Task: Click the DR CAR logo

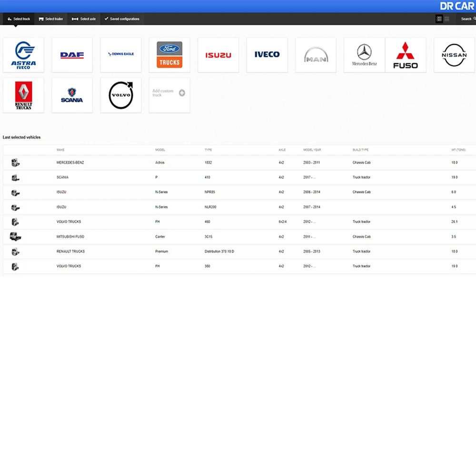Action: pos(457,6)
